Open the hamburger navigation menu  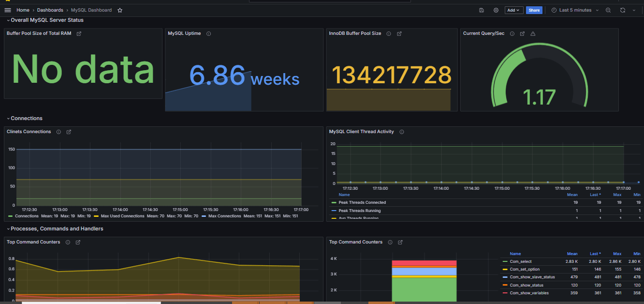pyautogui.click(x=8, y=10)
